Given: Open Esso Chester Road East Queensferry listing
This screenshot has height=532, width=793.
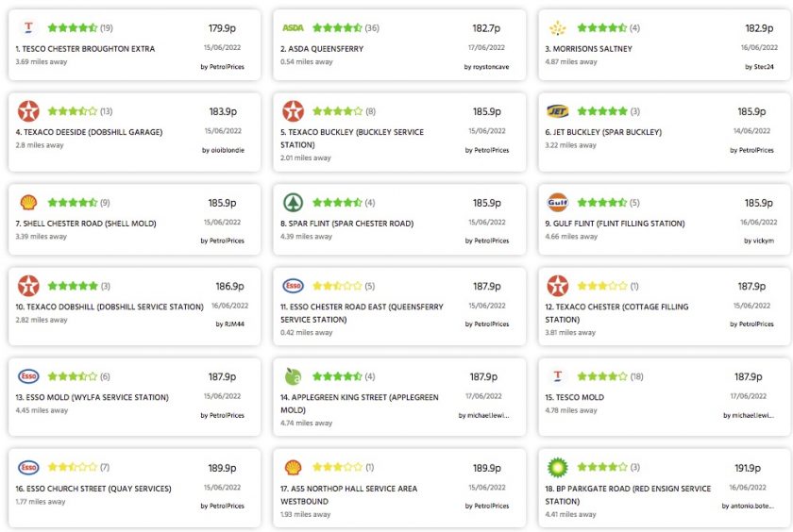Looking at the screenshot, I should click(362, 313).
